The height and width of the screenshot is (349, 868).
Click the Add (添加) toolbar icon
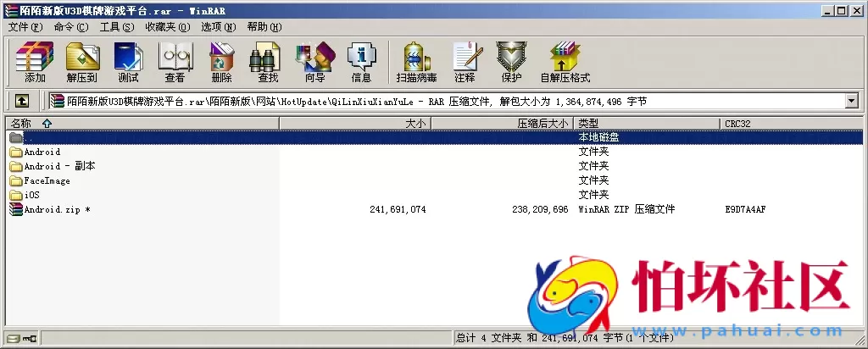tap(35, 62)
